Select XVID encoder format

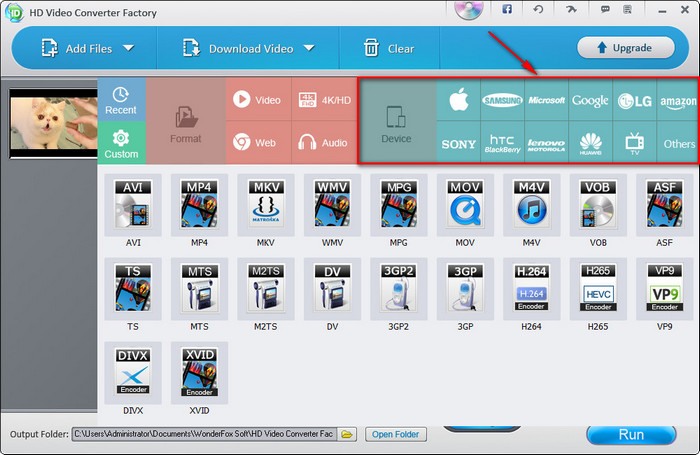(200, 373)
